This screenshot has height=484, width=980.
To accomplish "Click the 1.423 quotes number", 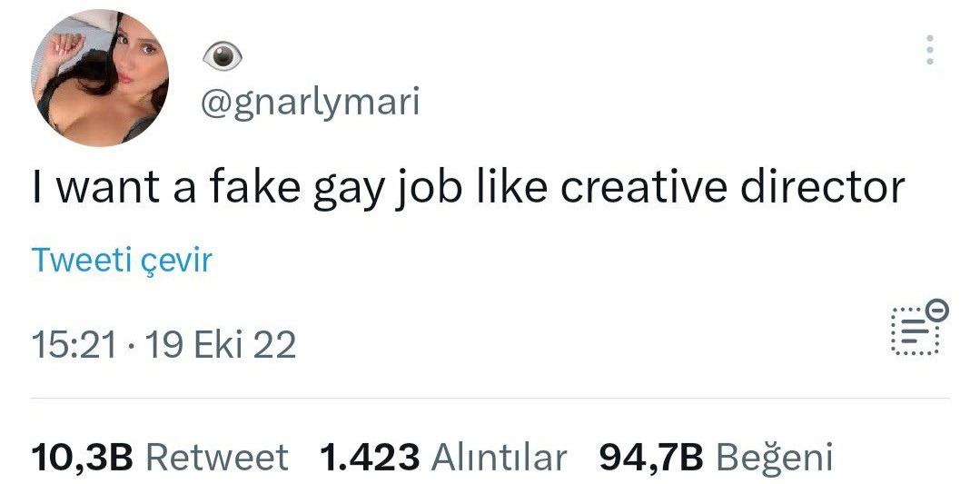I will 369,457.
